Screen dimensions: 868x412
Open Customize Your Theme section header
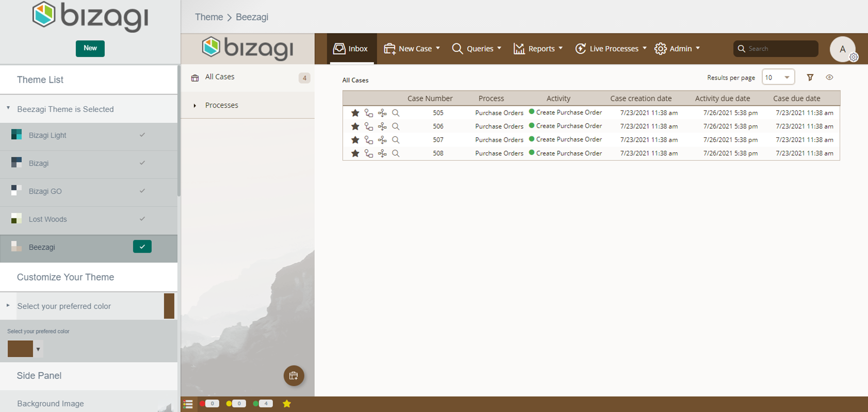coord(89,277)
